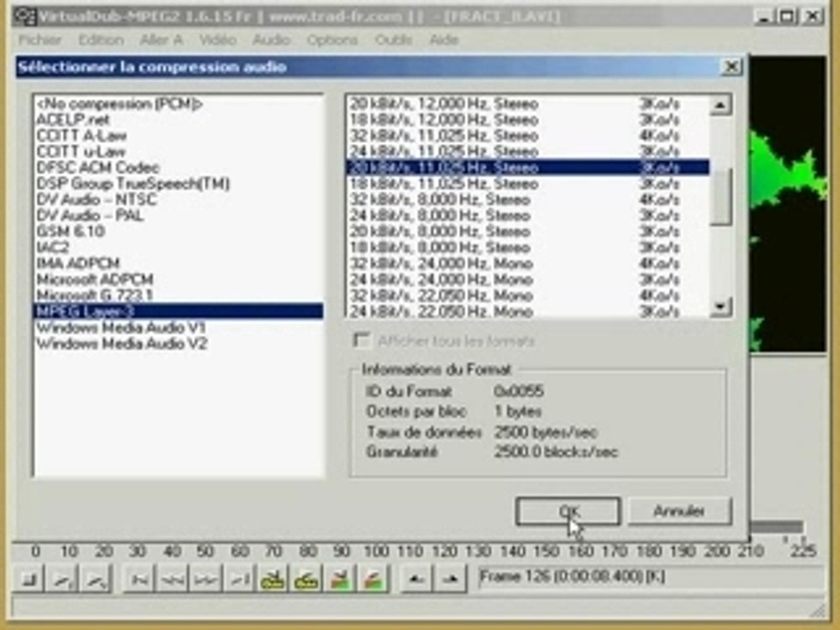Image resolution: width=840 pixels, height=630 pixels.
Task: Choose 32 kBit/s, 22,050 Hz, Mono format
Action: [528, 295]
